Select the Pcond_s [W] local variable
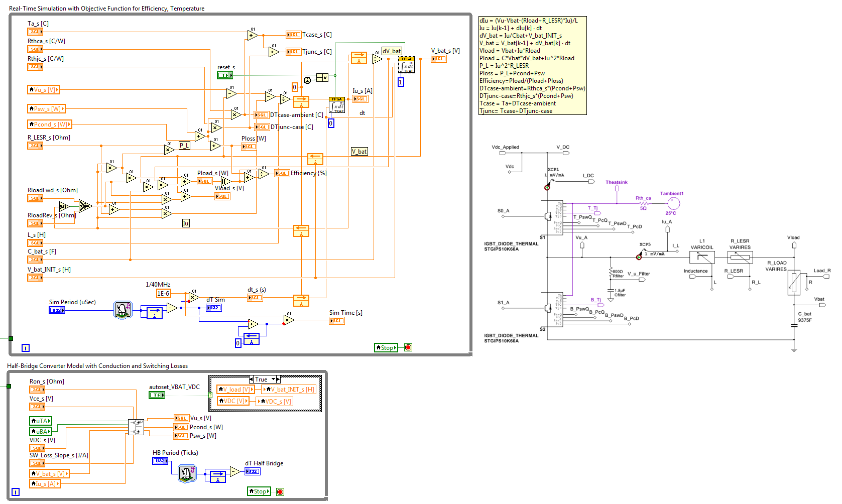This screenshot has width=842, height=504. point(50,124)
